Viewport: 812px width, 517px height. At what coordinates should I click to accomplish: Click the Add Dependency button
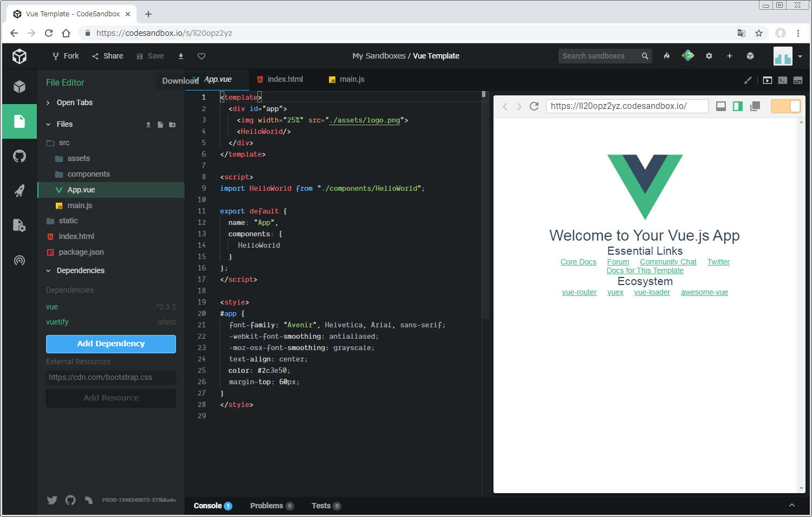(x=111, y=344)
